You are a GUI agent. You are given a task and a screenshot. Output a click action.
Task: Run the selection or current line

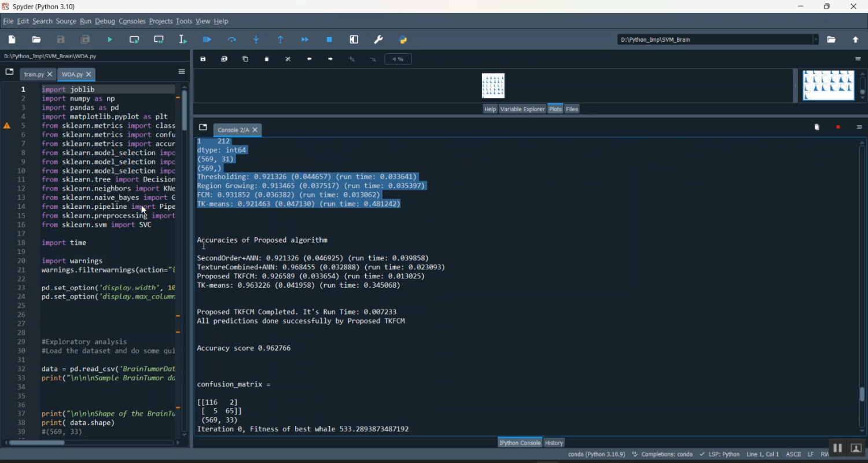183,40
